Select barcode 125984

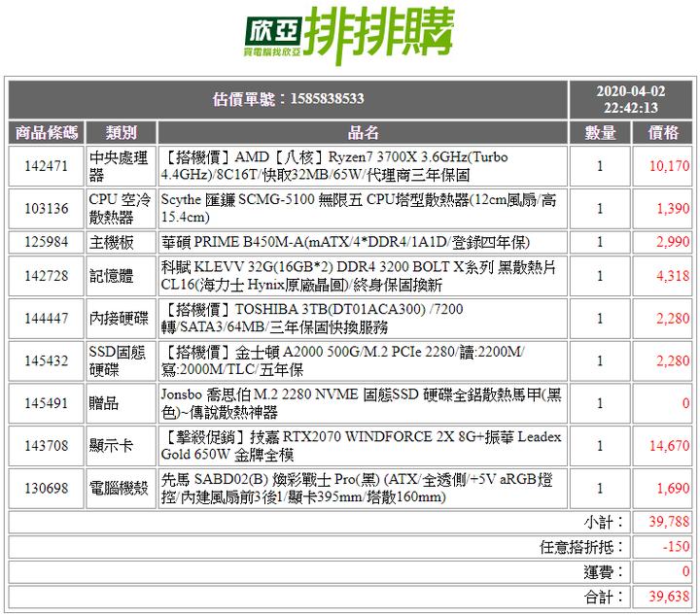click(x=47, y=242)
